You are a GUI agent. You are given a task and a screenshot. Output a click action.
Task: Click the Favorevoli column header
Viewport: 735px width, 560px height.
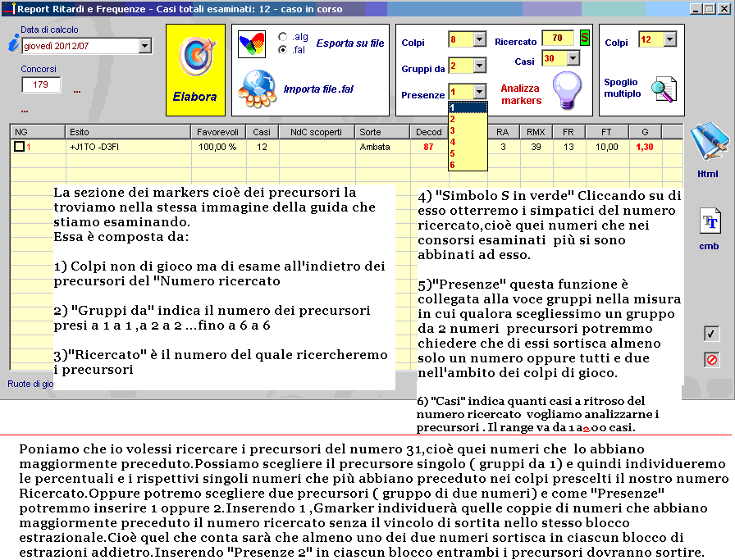tap(218, 132)
